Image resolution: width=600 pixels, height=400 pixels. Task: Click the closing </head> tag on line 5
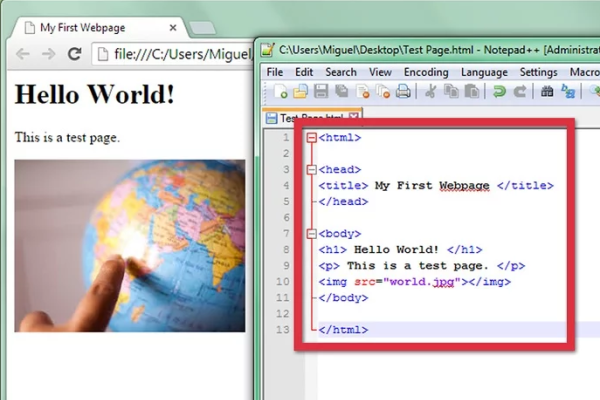pyautogui.click(x=343, y=202)
